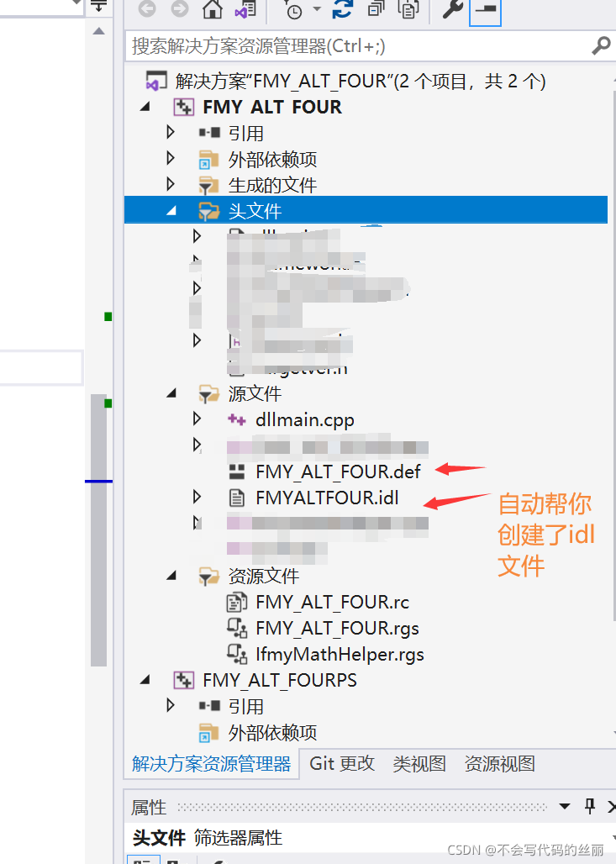Screen dimensions: 616x864
Task: Expand the 生成的文件 filter
Action: 171,184
